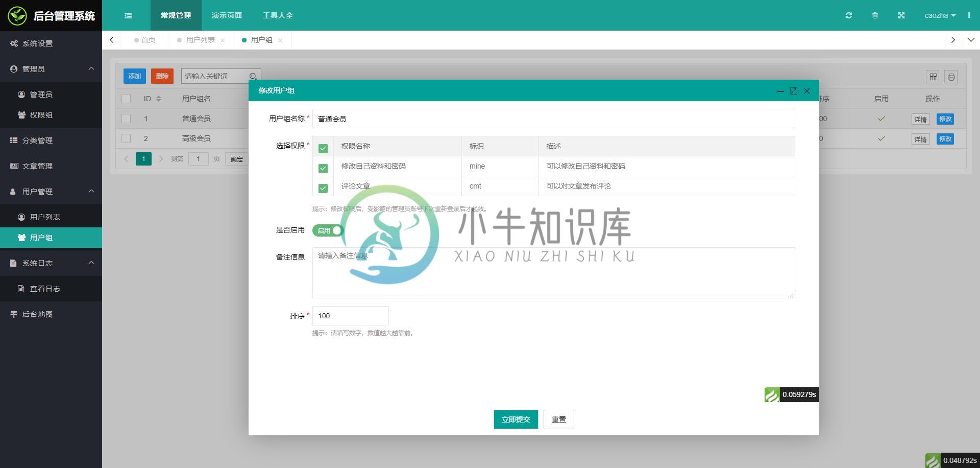Toggle the sidebar collapse hamburger icon
Viewport: 980px width, 468px height.
[128, 15]
